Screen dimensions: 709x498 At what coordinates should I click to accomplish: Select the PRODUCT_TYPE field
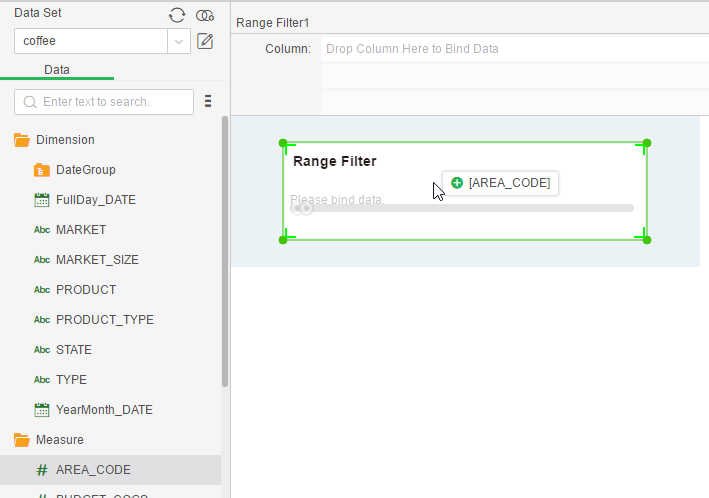coord(104,320)
